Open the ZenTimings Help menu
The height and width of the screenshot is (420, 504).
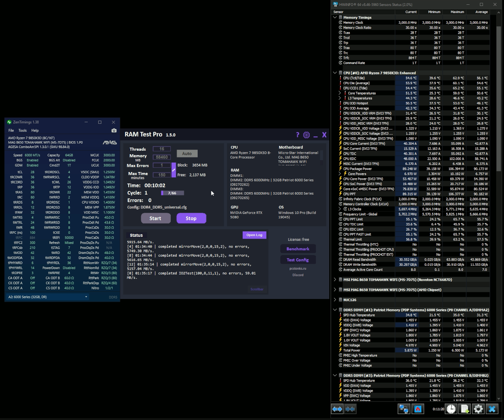tap(35, 130)
